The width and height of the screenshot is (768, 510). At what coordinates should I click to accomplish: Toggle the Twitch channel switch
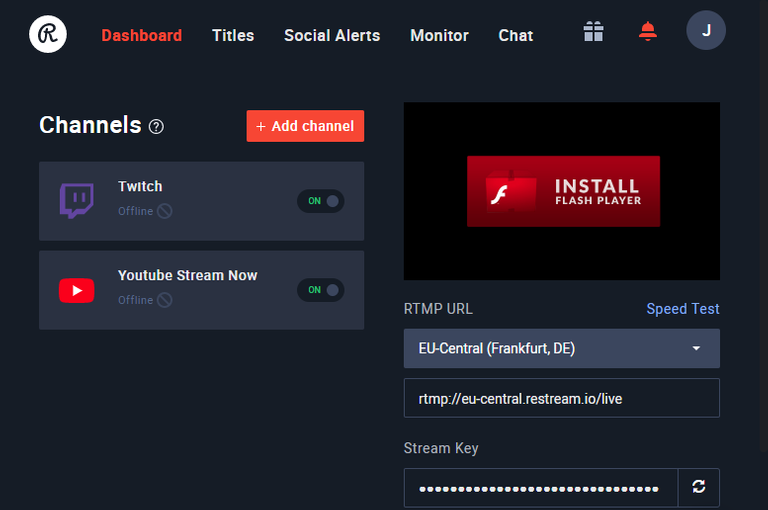(321, 201)
